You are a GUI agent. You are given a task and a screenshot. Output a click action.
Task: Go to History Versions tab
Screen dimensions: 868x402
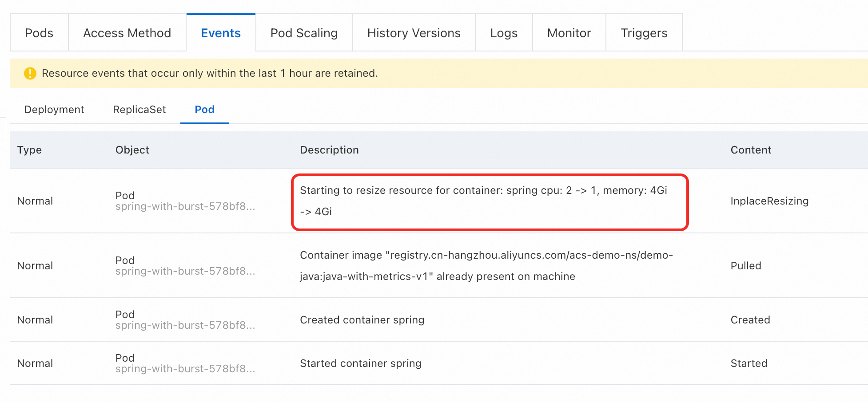(x=414, y=33)
